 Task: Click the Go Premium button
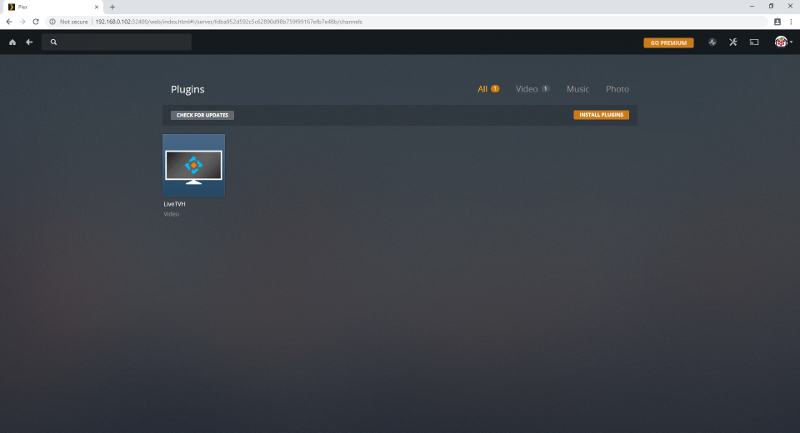[x=668, y=43]
